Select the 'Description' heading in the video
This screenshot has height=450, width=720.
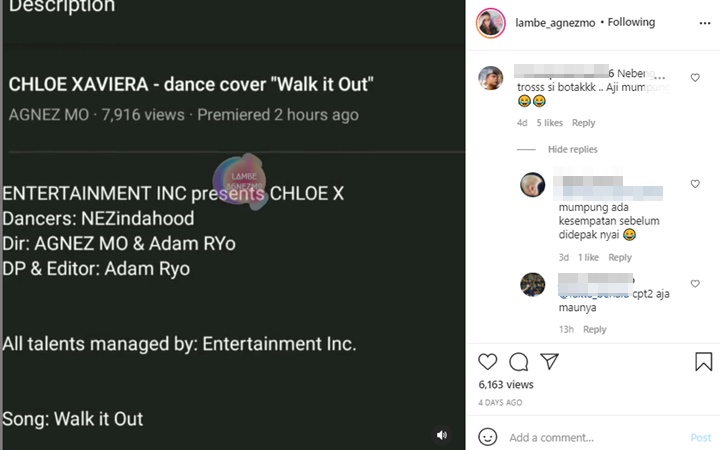click(62, 6)
